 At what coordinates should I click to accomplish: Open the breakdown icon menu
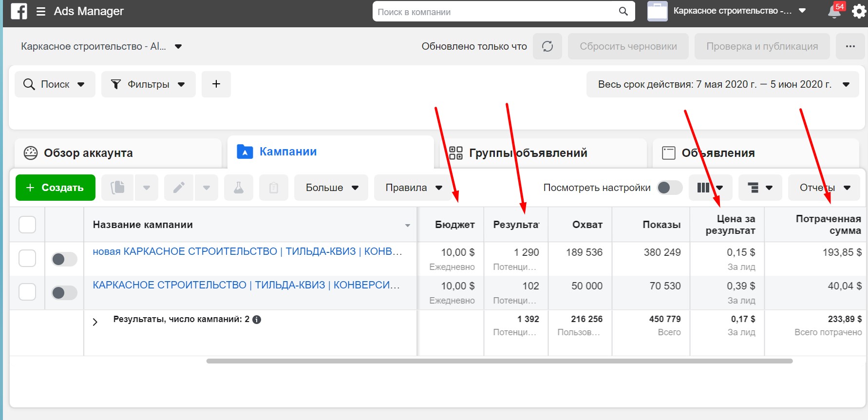coord(760,188)
